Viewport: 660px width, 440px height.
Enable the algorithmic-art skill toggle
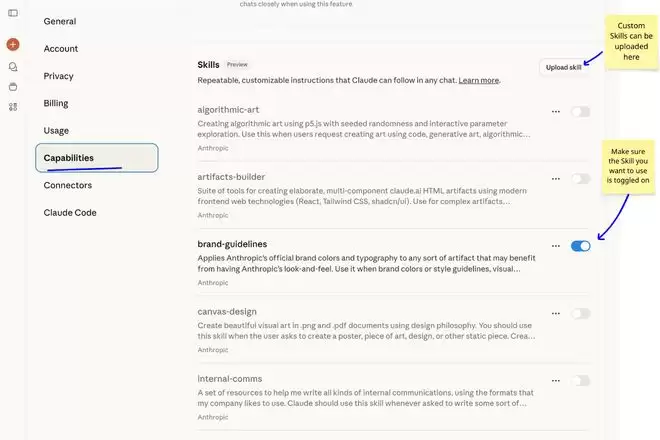pyautogui.click(x=580, y=112)
